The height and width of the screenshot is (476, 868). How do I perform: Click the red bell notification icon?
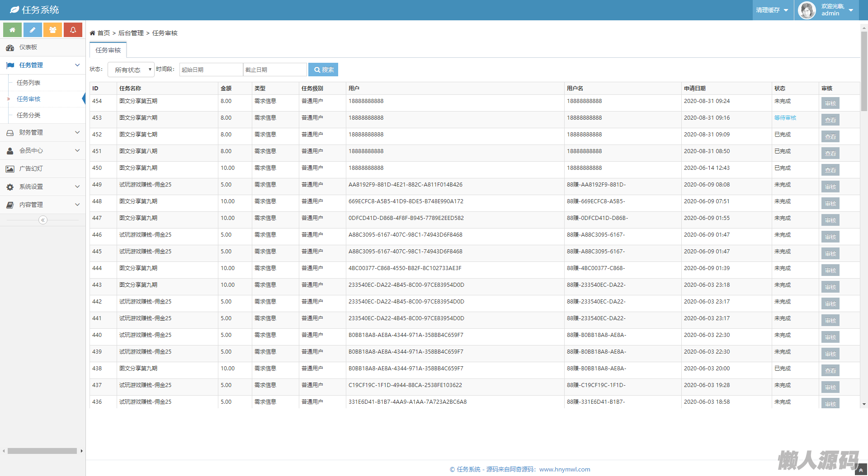tap(73, 30)
